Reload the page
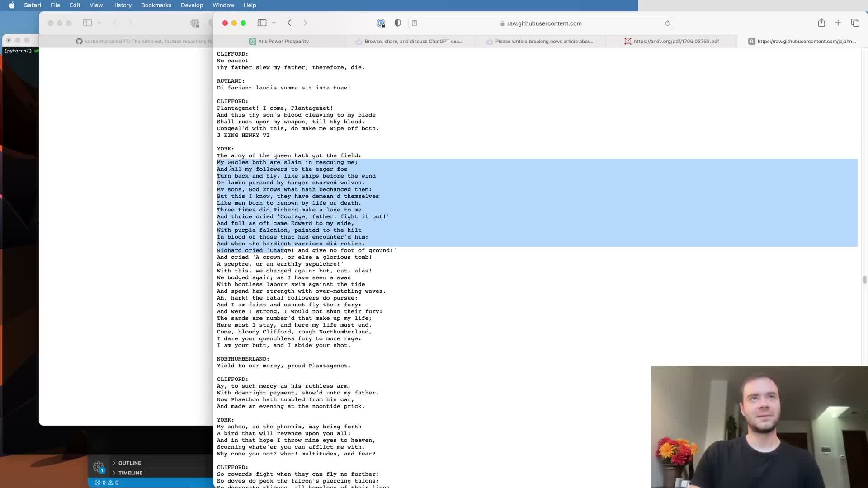 pos(667,23)
